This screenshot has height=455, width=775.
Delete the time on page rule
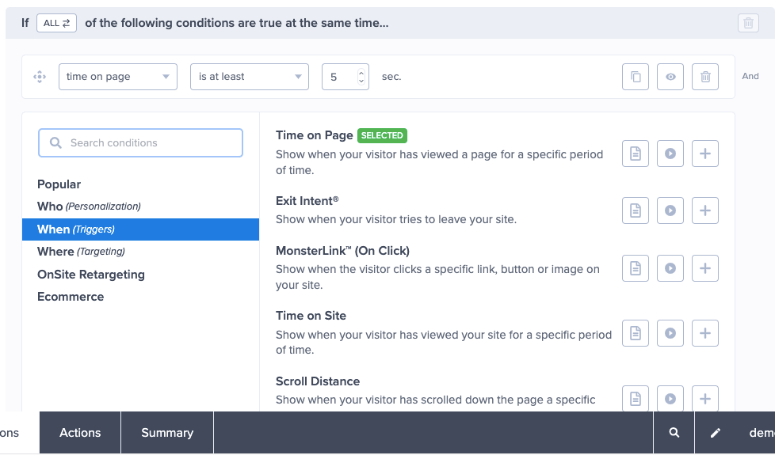coord(706,77)
